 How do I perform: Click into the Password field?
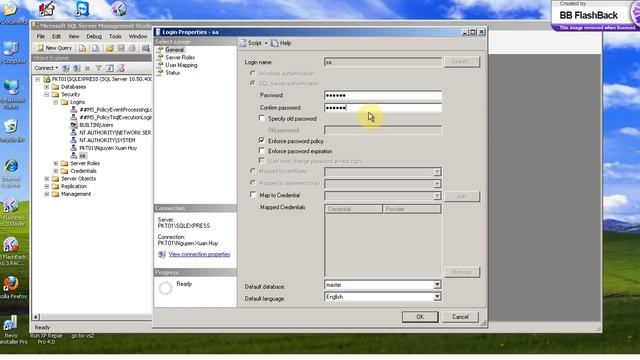383,96
